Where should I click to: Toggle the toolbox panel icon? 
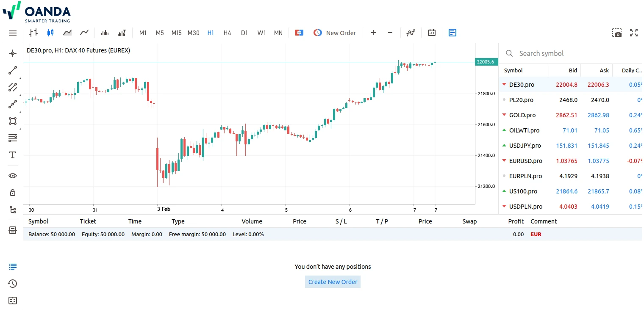click(x=13, y=230)
